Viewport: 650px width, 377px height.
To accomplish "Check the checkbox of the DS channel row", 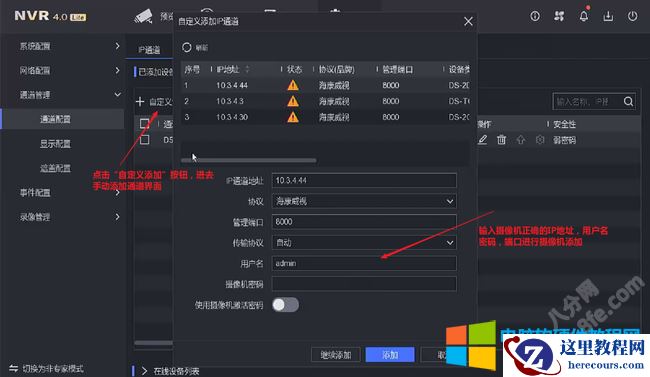I will click(144, 140).
